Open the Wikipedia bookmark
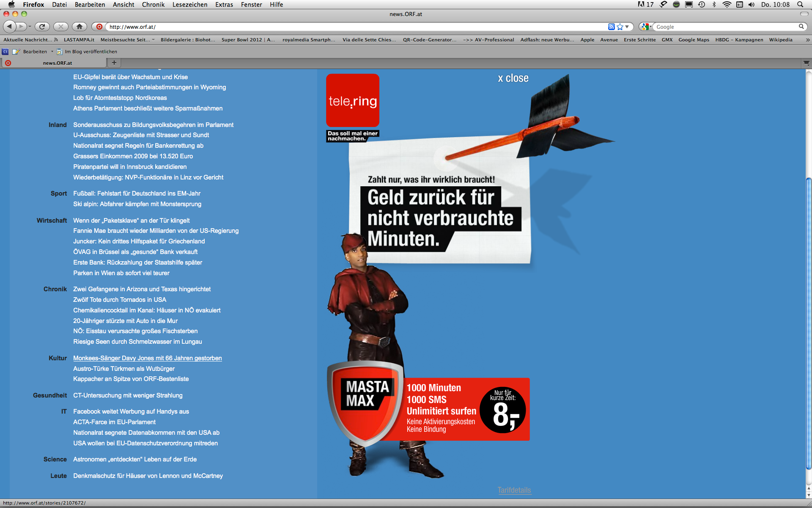Image resolution: width=812 pixels, height=508 pixels. click(x=781, y=40)
